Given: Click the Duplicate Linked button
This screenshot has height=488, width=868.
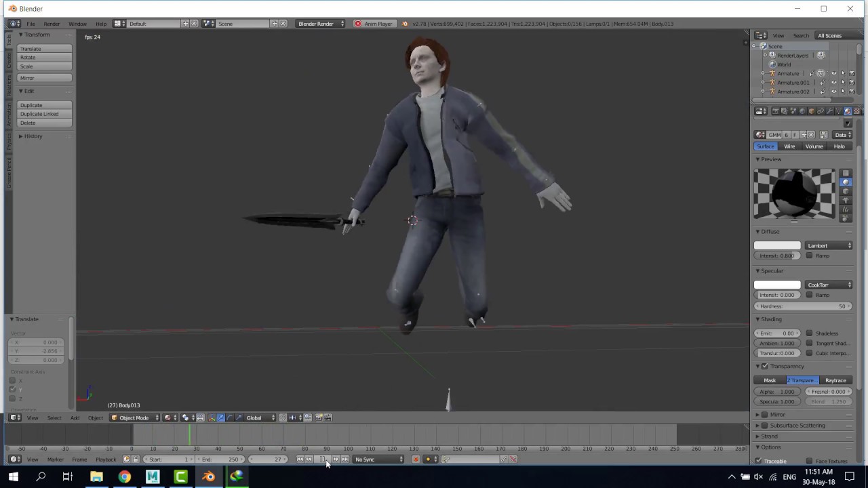Looking at the screenshot, I should 45,114.
